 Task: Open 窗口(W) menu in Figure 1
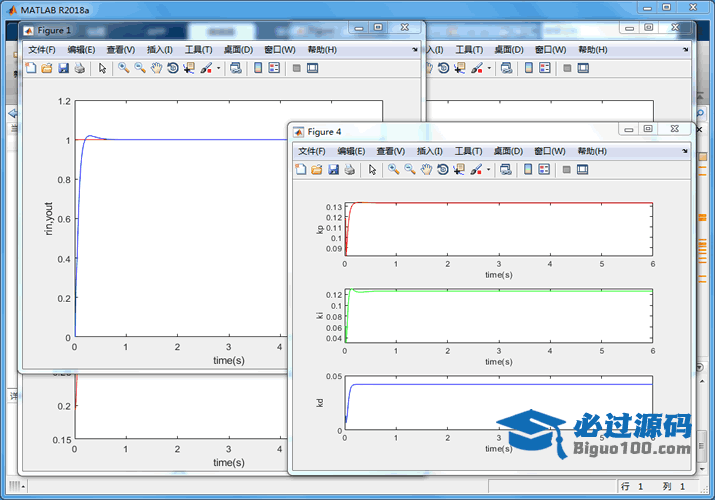pos(280,50)
